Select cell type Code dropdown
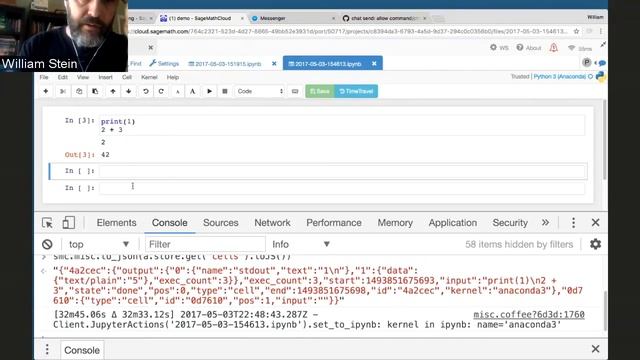This screenshot has width=640, height=360. pos(260,91)
